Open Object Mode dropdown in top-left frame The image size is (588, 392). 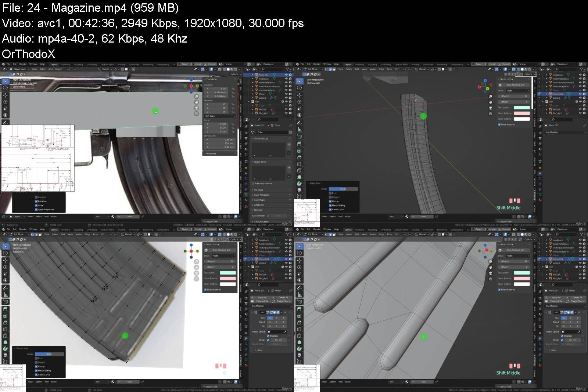click(x=19, y=69)
